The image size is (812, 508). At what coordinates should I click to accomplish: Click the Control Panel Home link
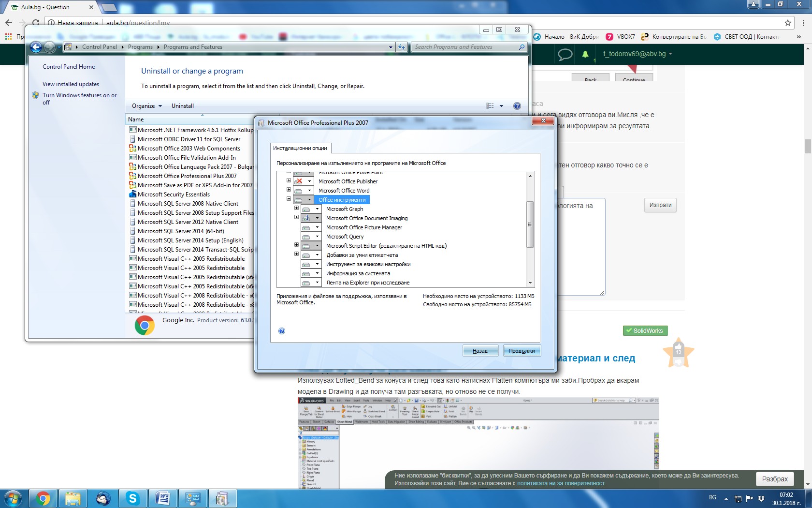pos(69,67)
